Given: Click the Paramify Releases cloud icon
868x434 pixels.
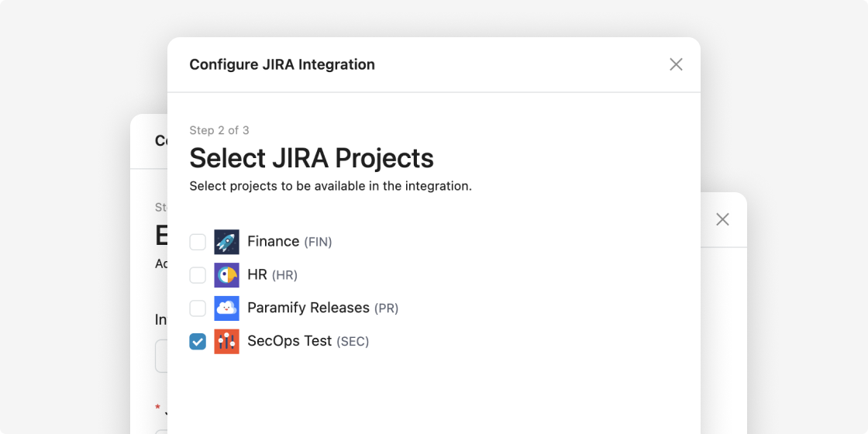Looking at the screenshot, I should 227,308.
